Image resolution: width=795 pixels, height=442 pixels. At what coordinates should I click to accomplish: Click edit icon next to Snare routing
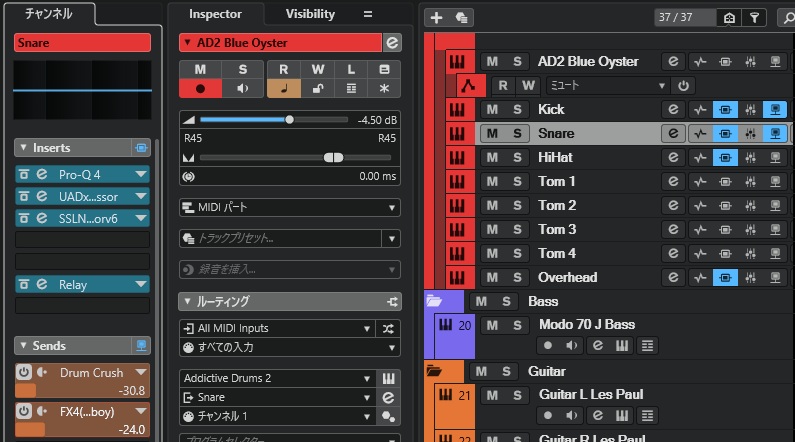coord(388,397)
